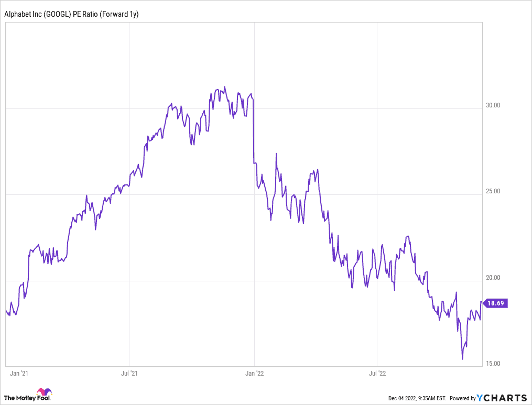Image resolution: width=532 pixels, height=405 pixels.
Task: Click the highest peak of the PE line
Action: click(x=224, y=87)
